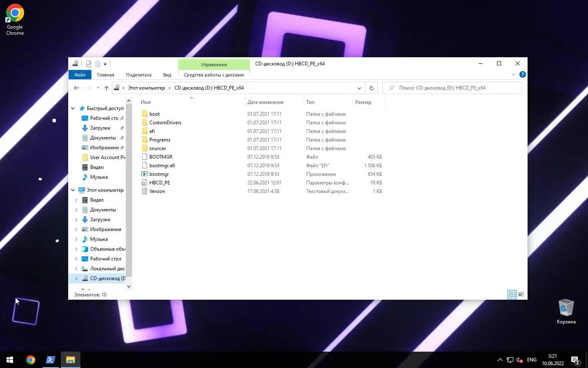Switch to large icons view layout
The image size is (588, 368).
[x=521, y=294]
